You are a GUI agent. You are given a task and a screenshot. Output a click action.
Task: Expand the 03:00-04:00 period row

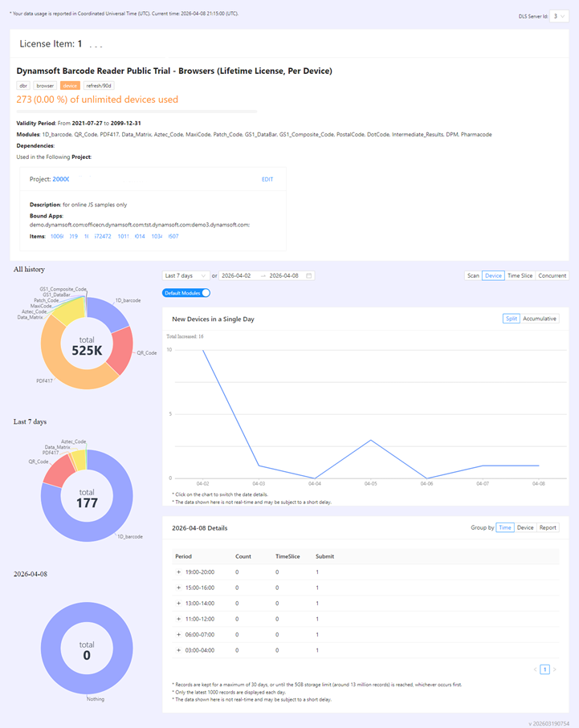tap(177, 649)
